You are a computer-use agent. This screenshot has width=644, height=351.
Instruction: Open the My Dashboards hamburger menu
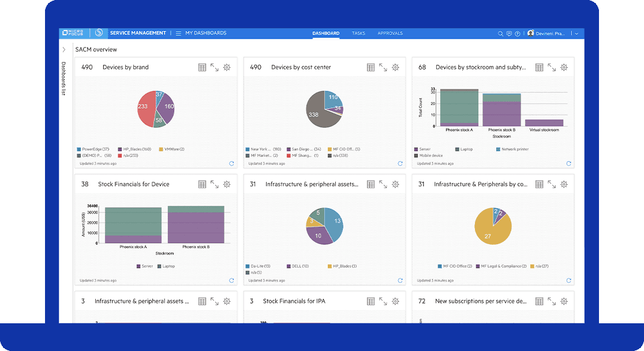point(178,33)
